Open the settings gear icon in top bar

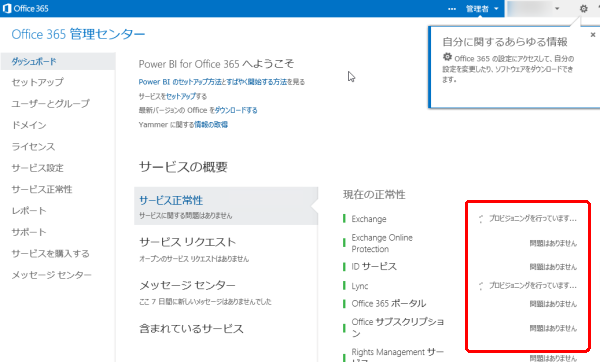pyautogui.click(x=583, y=8)
